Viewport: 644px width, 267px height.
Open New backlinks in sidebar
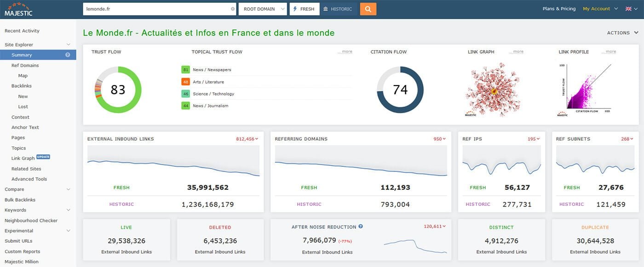click(x=23, y=97)
